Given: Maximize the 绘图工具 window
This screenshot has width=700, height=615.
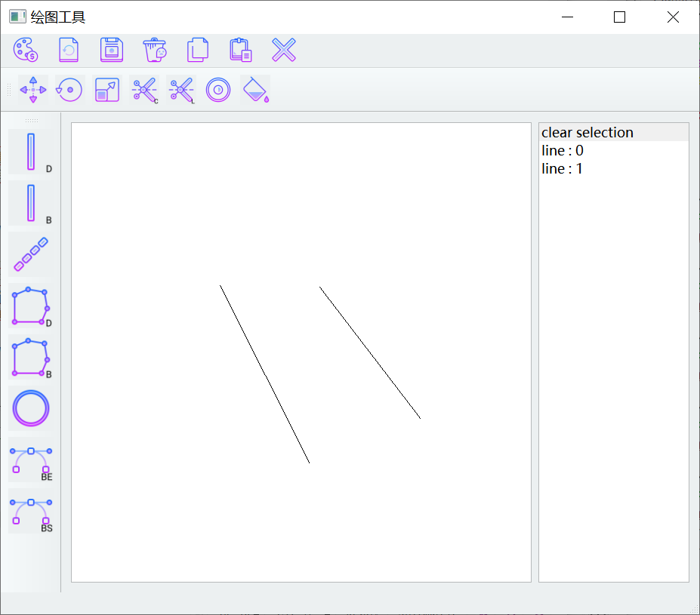Looking at the screenshot, I should point(619,17).
